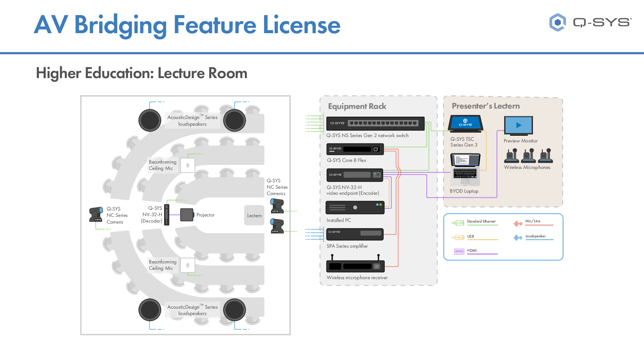This screenshot has width=644, height=362.
Task: Click the Installed PC device
Action: tap(355, 207)
